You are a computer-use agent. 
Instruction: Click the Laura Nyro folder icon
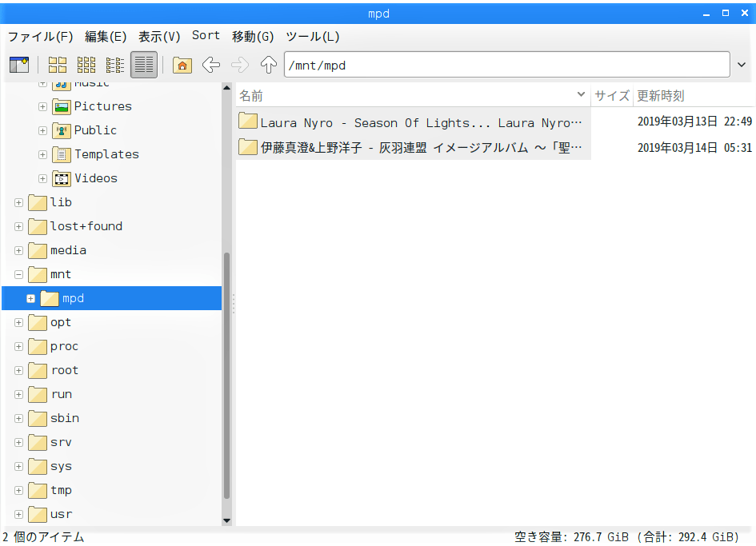[x=248, y=121]
